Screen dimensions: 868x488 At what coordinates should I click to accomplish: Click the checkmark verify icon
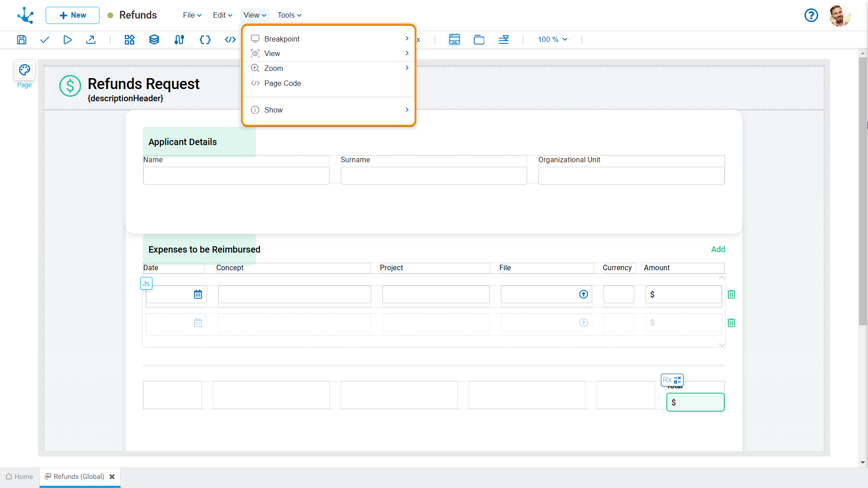pos(44,40)
